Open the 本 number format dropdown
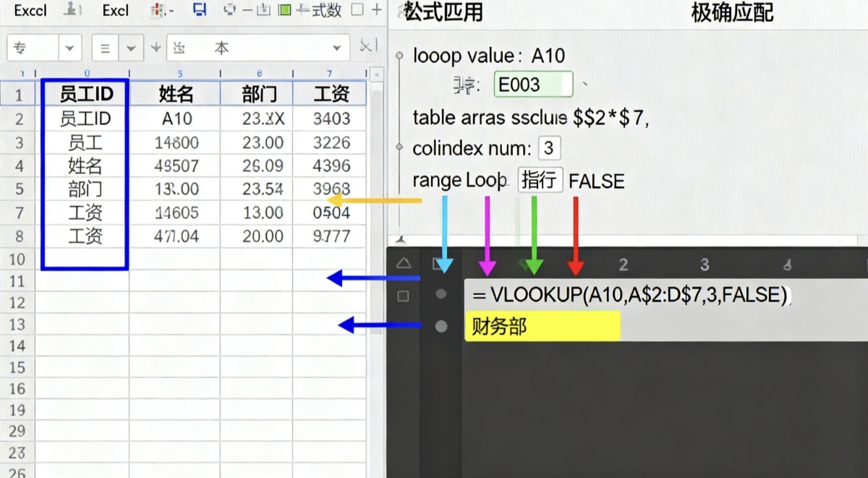868x478 pixels. coord(336,46)
